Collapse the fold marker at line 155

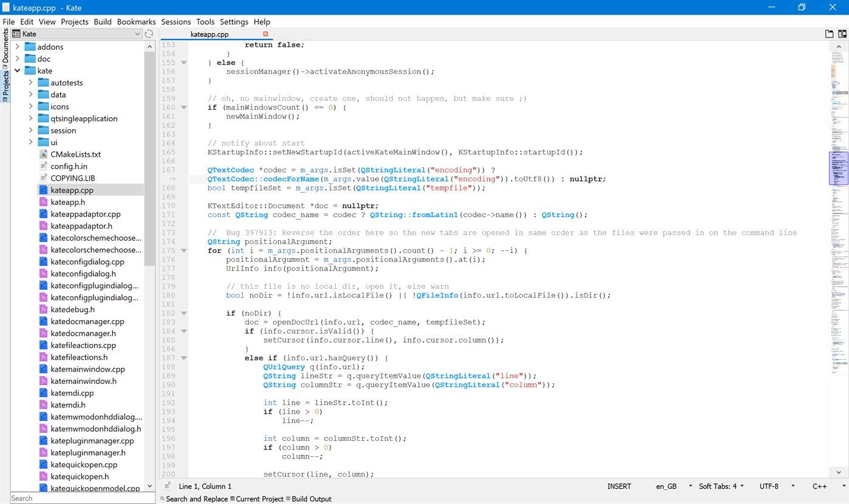coord(184,62)
